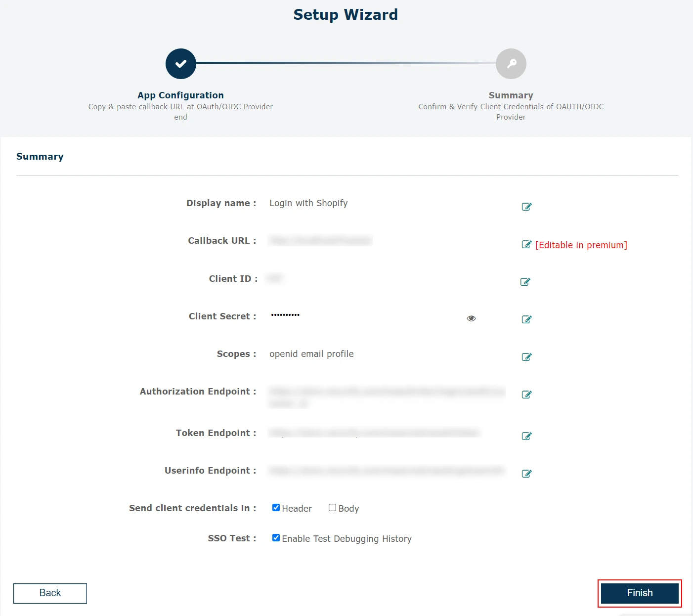693x616 pixels.
Task: Edit the Client ID value
Action: coord(525,282)
